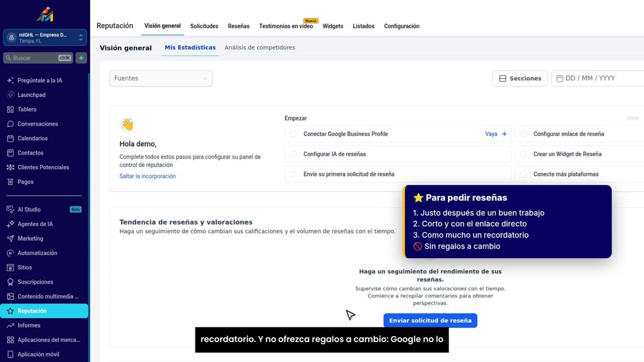Click the Aplicación móvil phone icon
This screenshot has height=362, width=644.
(11, 354)
